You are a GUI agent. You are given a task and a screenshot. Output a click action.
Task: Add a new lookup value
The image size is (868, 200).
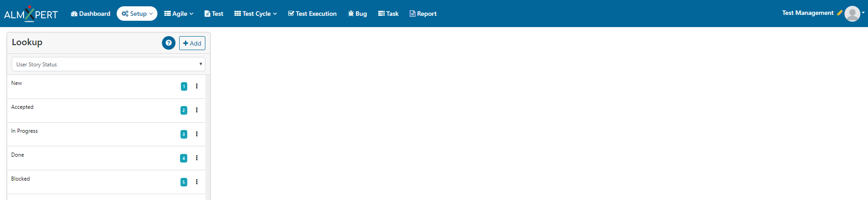192,43
